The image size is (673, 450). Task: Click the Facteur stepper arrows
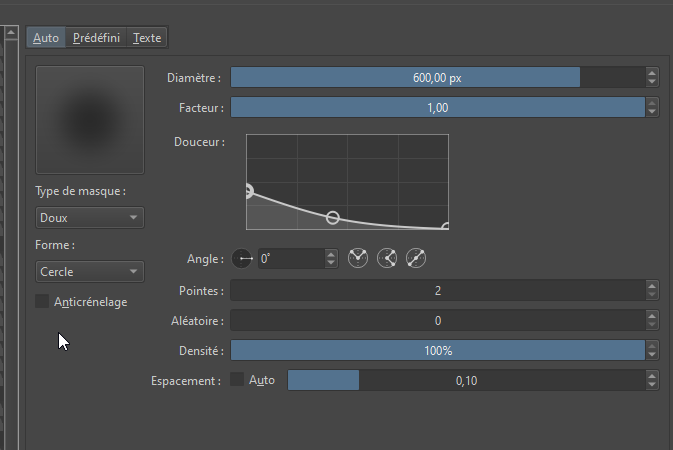[x=652, y=107]
